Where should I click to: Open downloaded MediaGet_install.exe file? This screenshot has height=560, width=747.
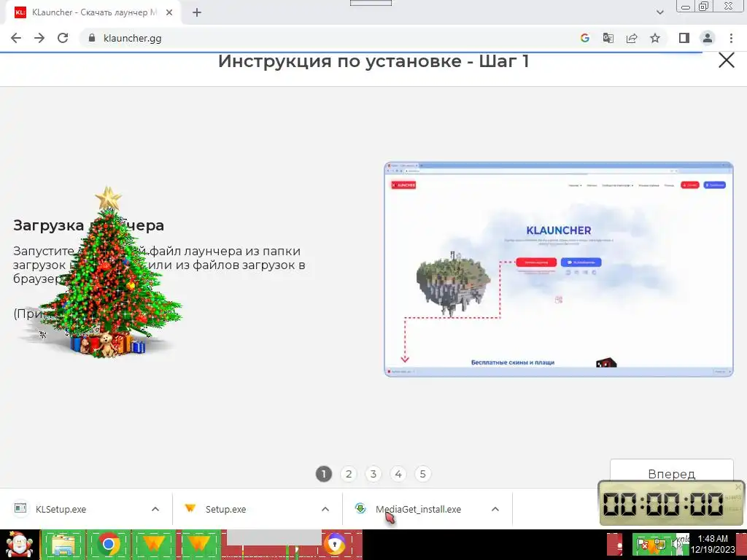coord(418,509)
